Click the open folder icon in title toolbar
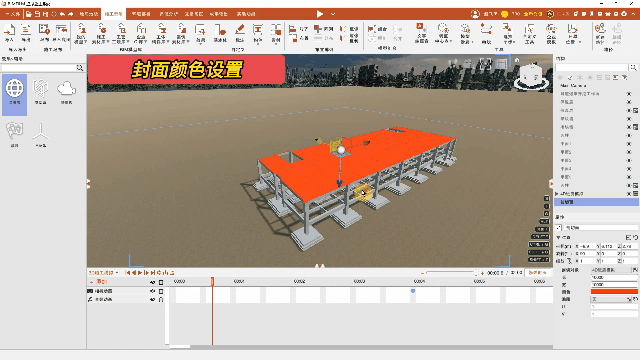 (29, 14)
